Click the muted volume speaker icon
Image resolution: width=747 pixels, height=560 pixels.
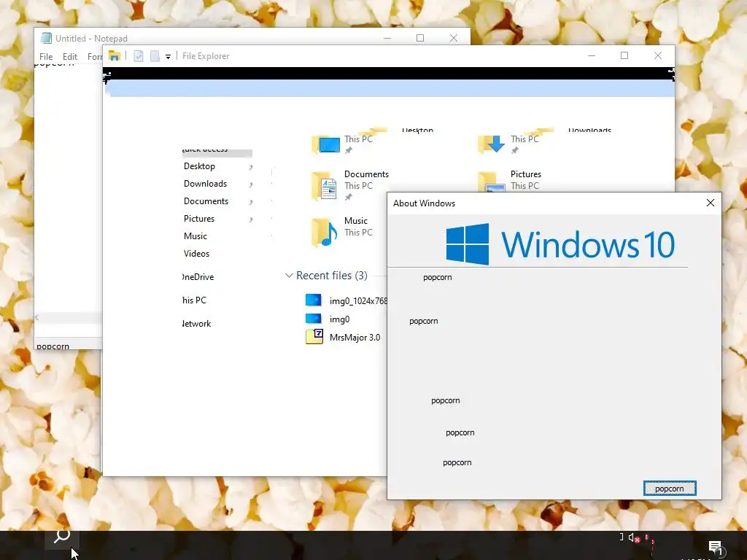tap(634, 537)
